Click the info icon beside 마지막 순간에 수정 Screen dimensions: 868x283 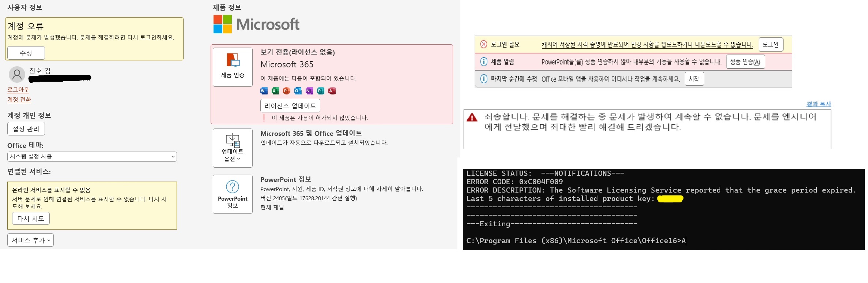(x=484, y=79)
